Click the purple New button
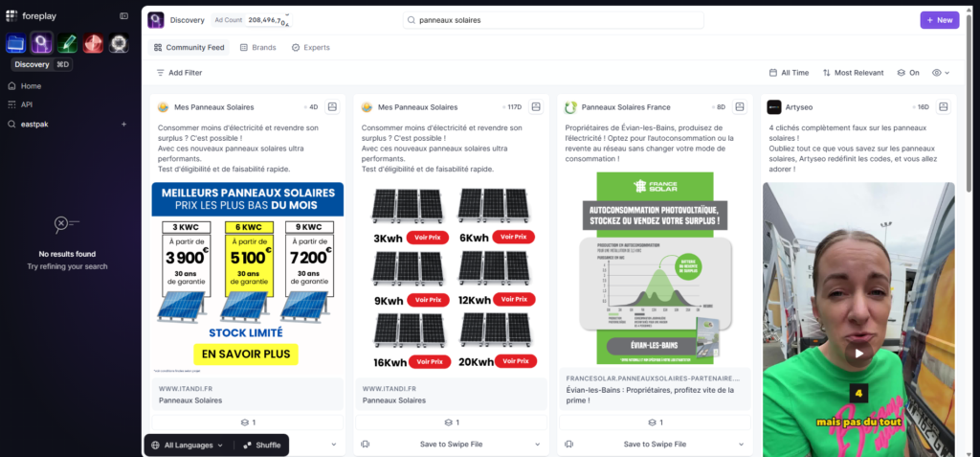Screen dimensions: 980x457 [940, 20]
